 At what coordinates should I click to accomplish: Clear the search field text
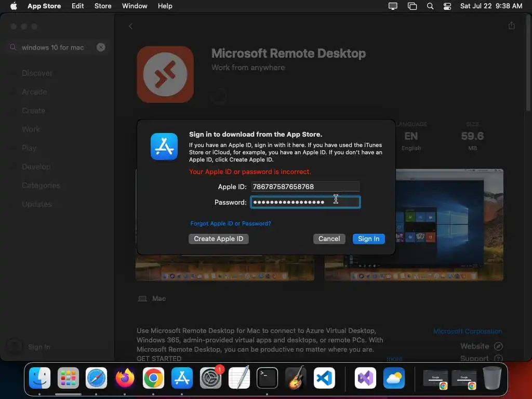coord(101,47)
